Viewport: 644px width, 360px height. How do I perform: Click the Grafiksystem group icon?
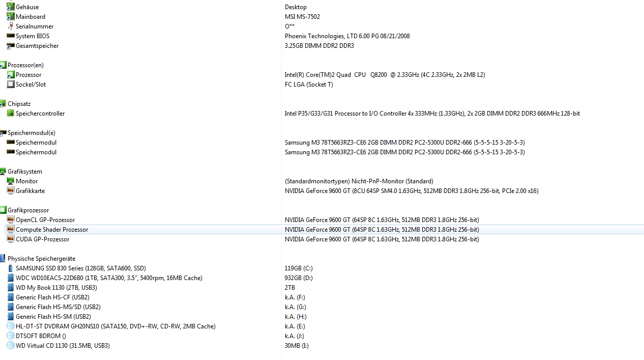(x=3, y=172)
